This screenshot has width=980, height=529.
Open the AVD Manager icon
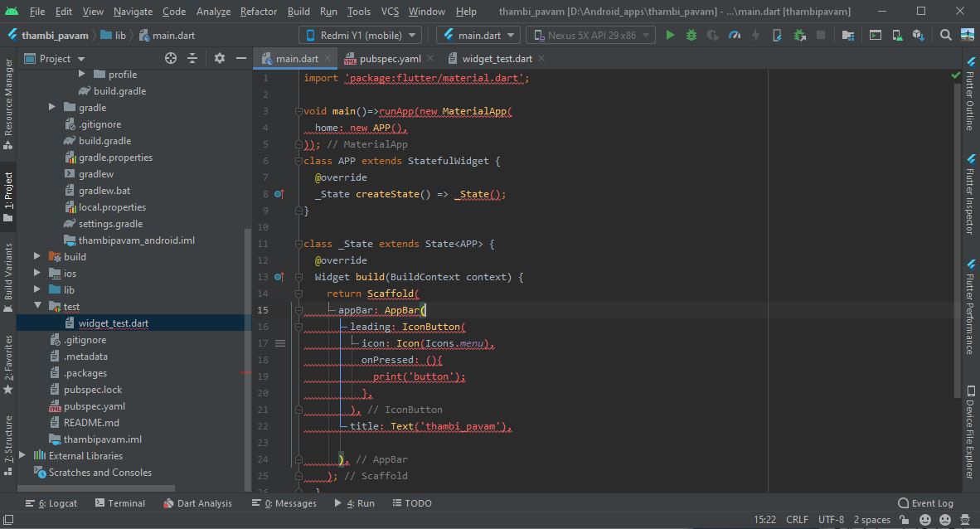click(x=897, y=35)
